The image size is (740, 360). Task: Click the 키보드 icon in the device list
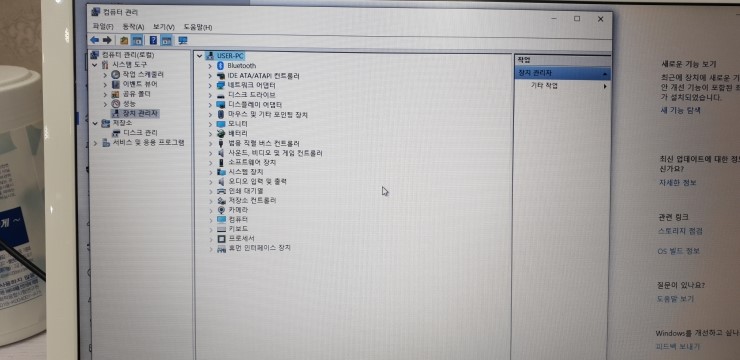221,229
